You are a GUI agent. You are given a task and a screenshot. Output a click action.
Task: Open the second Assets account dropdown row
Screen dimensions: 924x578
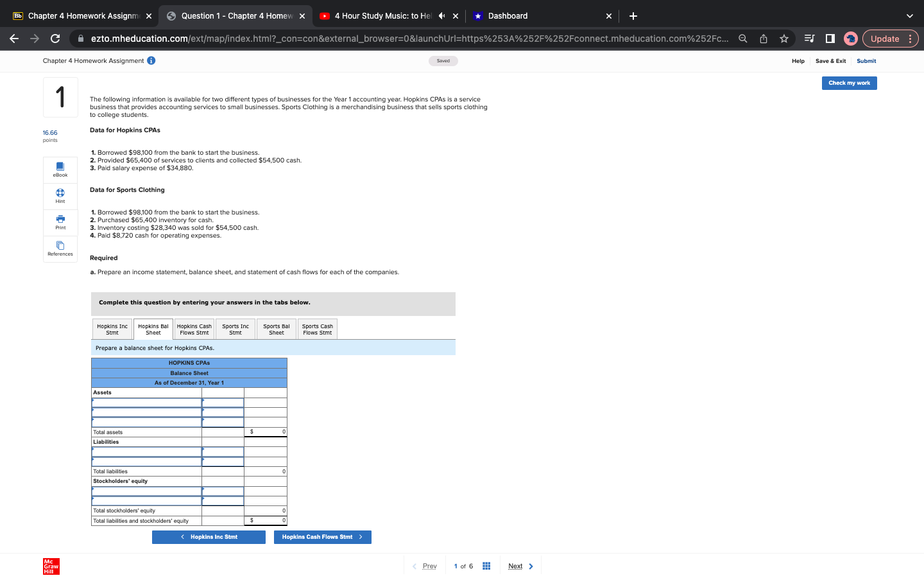click(x=147, y=412)
